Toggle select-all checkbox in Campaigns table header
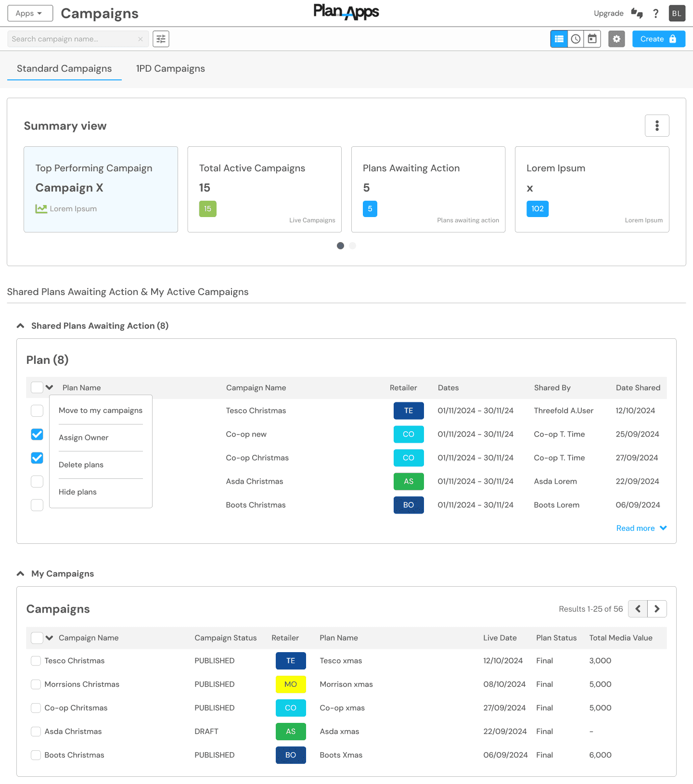 [37, 638]
